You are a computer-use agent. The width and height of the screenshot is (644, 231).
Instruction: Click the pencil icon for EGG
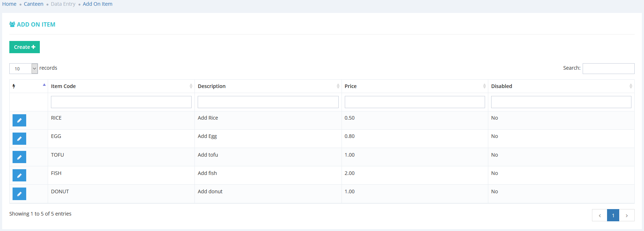click(x=19, y=139)
